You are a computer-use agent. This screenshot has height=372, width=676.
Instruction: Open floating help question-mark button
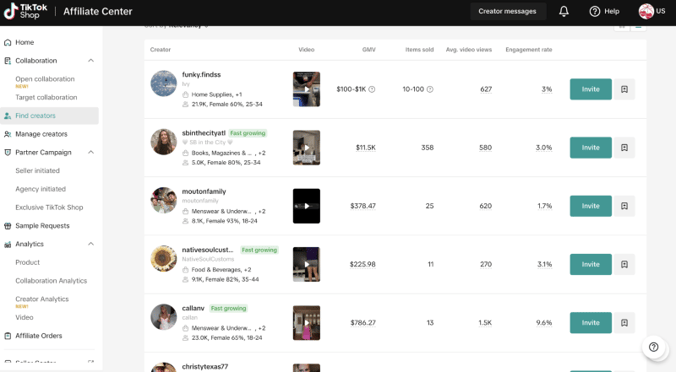coord(654,347)
